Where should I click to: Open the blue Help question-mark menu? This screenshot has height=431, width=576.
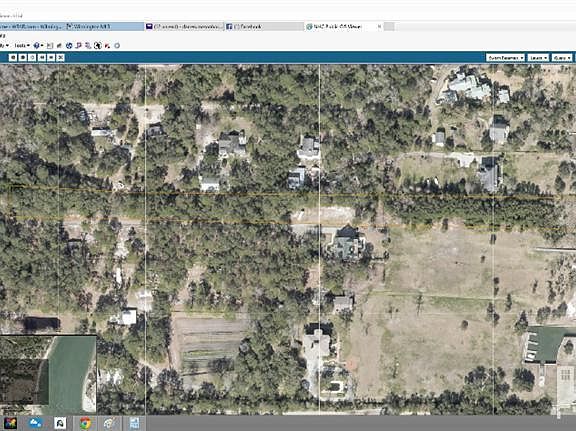[x=38, y=46]
